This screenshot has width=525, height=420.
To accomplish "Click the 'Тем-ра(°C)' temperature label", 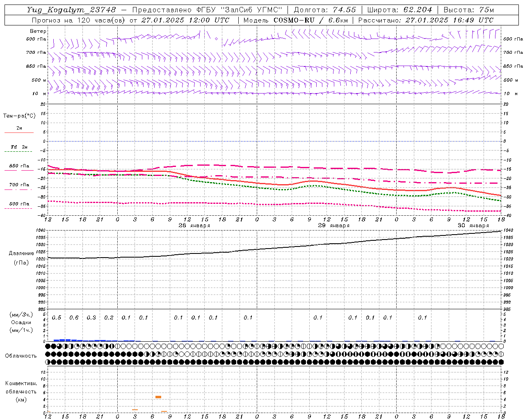I will pos(19,116).
